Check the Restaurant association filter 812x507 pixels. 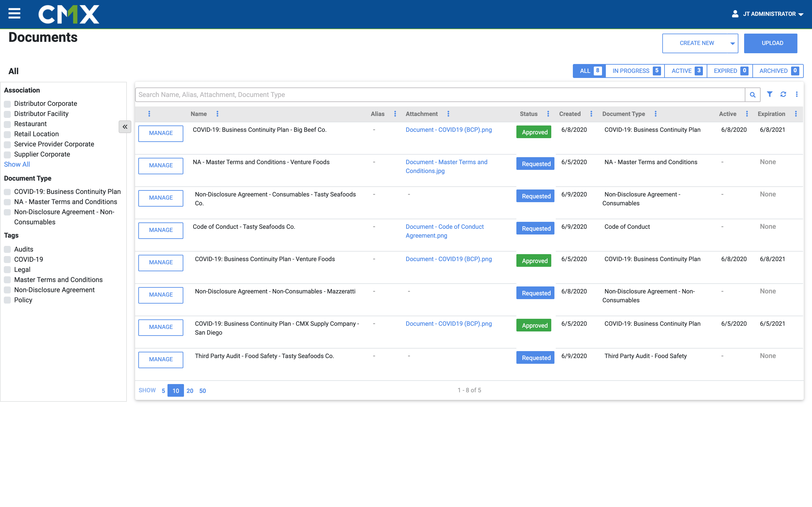(x=7, y=124)
